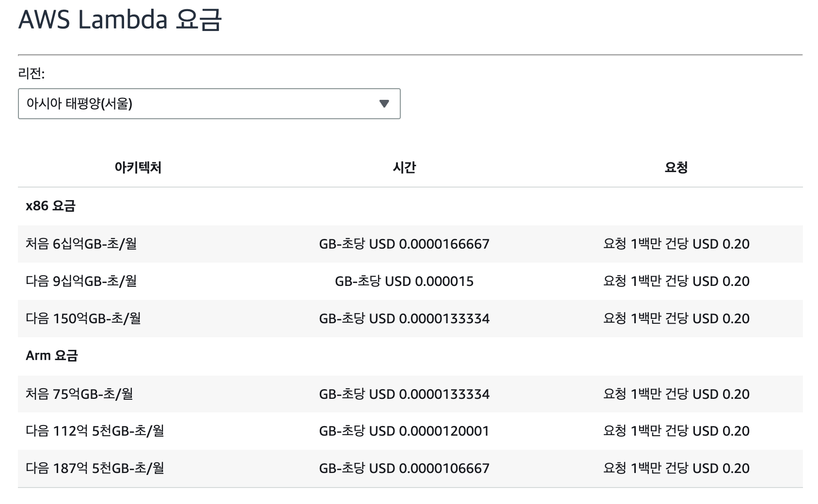This screenshot has width=818, height=504.
Task: Click the 요청 column header
Action: 676,168
